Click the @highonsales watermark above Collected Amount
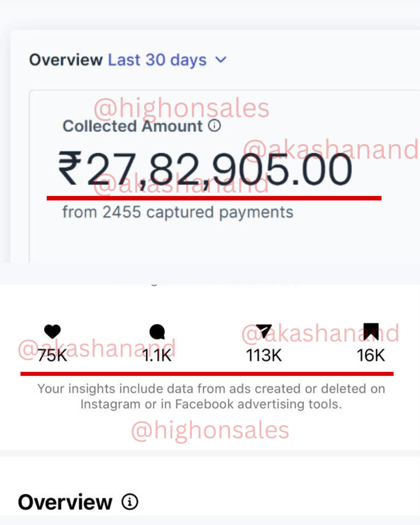Screen dimensions: 420x525 (181, 108)
